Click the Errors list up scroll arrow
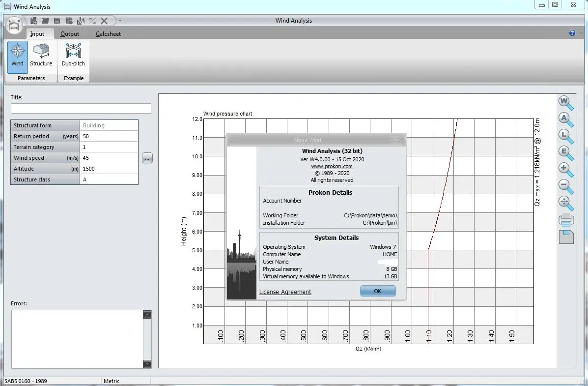The width and height of the screenshot is (588, 386). [147, 314]
